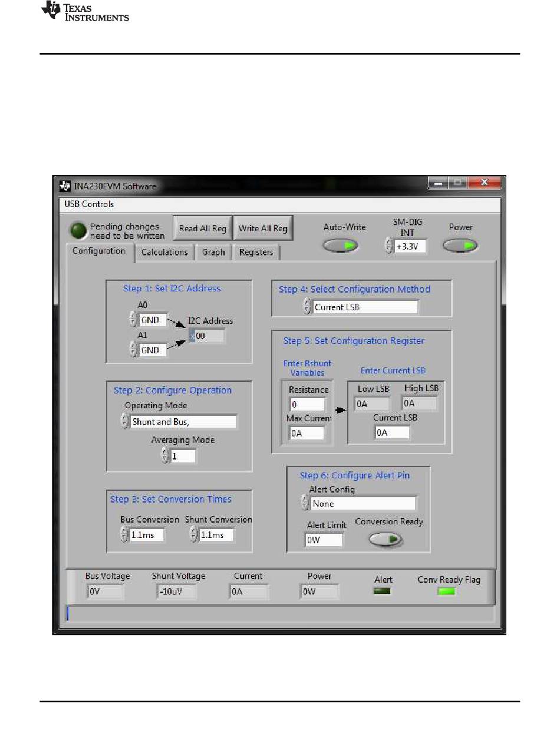This screenshot has width=560, height=732.
Task: Open the Alert Config dropdown
Action: click(363, 503)
